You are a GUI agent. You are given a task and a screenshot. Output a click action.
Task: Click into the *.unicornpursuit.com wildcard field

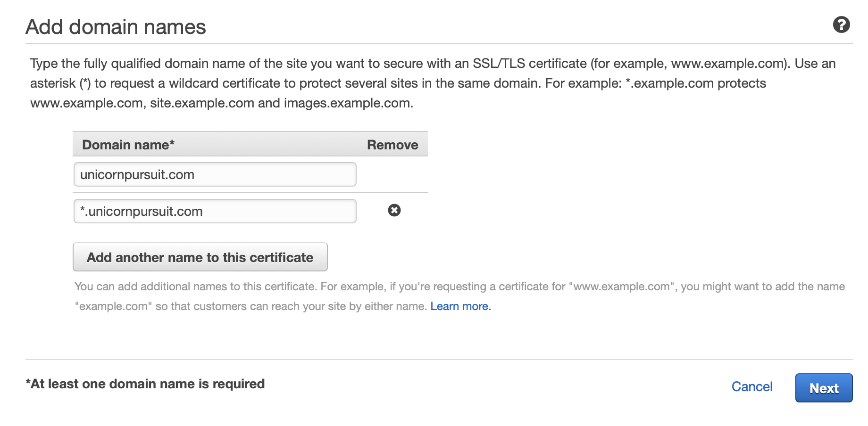click(x=215, y=211)
